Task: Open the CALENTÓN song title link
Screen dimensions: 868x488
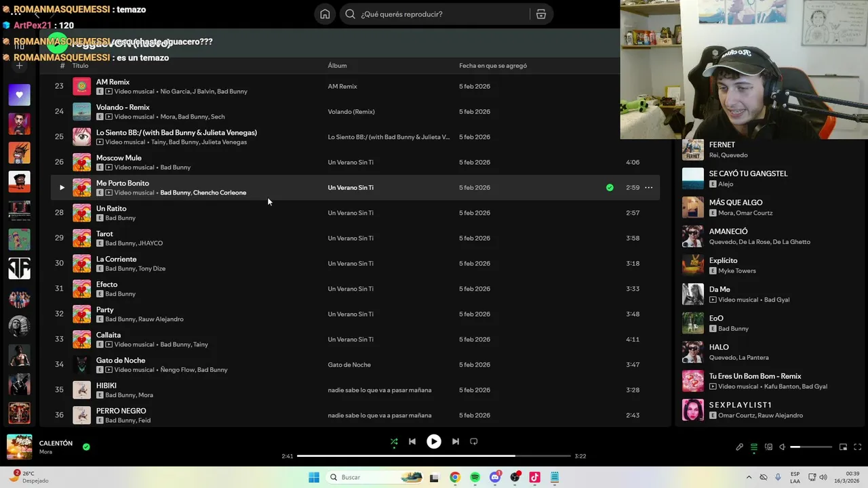Action: tap(56, 443)
